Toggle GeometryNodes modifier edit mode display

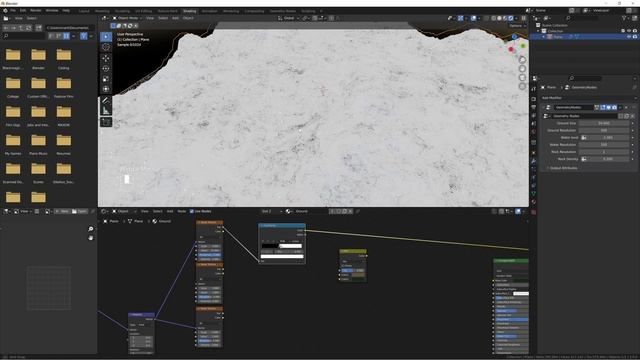pyautogui.click(x=603, y=107)
